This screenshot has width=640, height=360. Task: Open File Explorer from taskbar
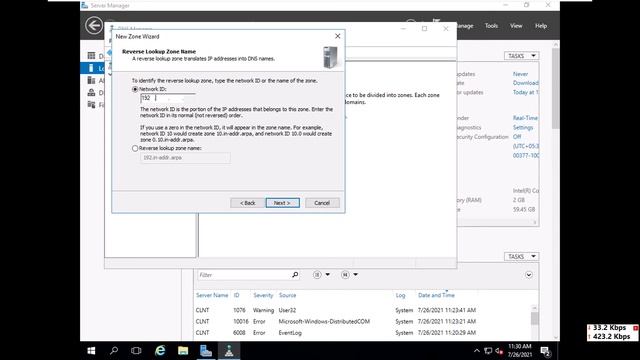click(183, 351)
